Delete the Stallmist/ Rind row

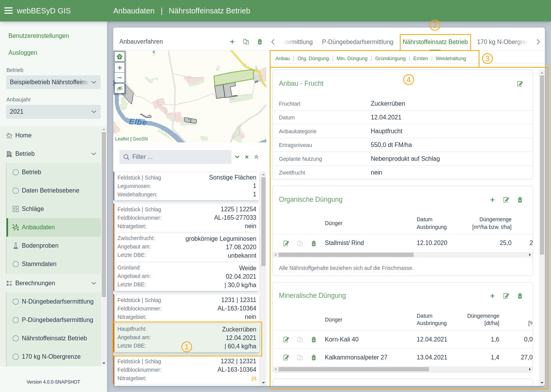pos(314,243)
